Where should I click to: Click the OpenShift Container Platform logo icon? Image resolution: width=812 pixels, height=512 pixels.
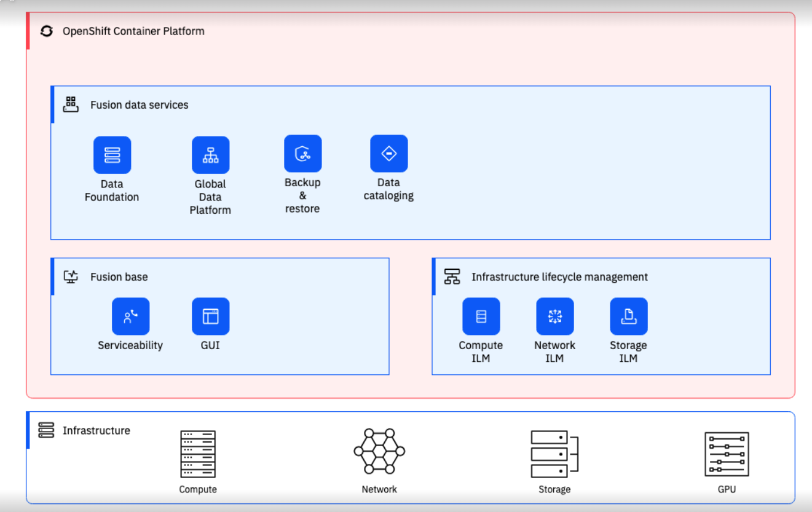(x=47, y=31)
